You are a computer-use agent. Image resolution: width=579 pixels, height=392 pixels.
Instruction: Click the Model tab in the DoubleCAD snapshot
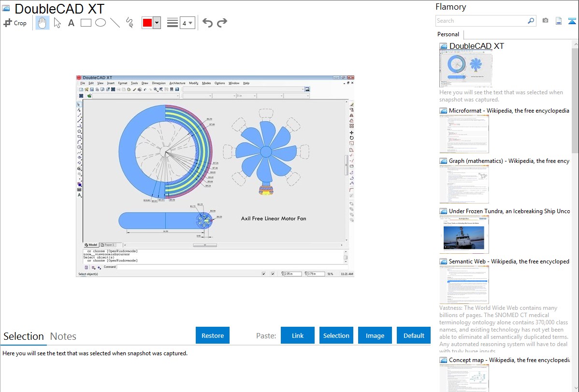click(91, 245)
